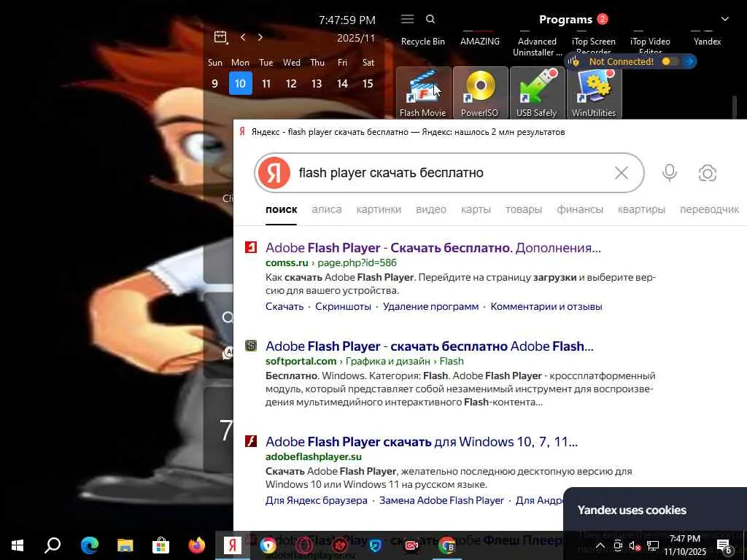The image size is (747, 560).
Task: Click the microphone voice search icon
Action: pyautogui.click(x=670, y=173)
